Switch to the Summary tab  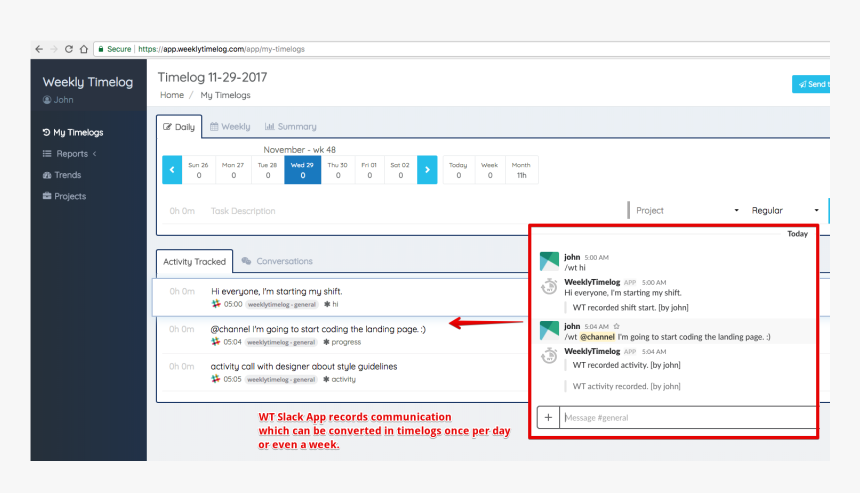[291, 127]
